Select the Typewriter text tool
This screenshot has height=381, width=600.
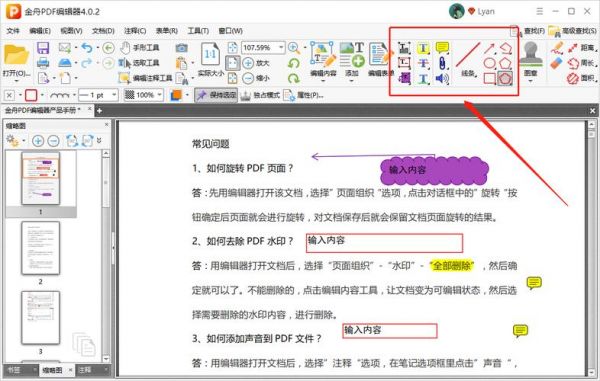tap(404, 48)
